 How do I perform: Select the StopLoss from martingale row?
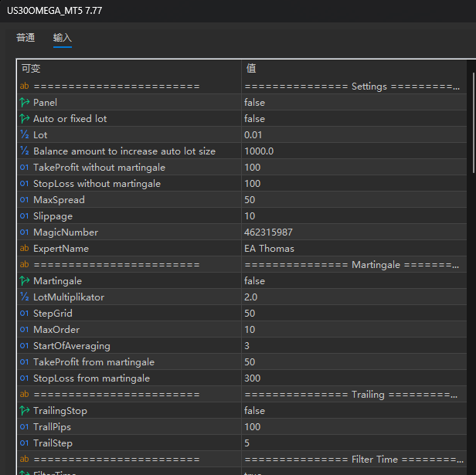91,378
